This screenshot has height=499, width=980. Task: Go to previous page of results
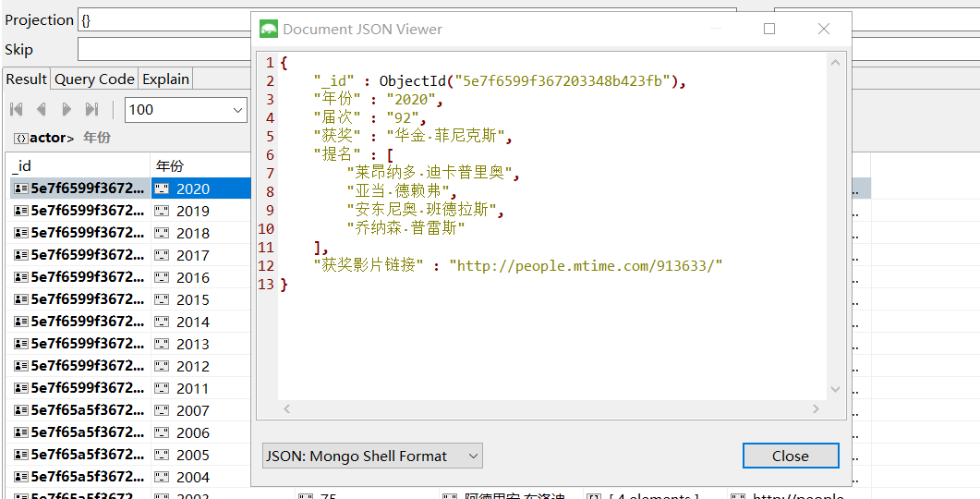(42, 109)
